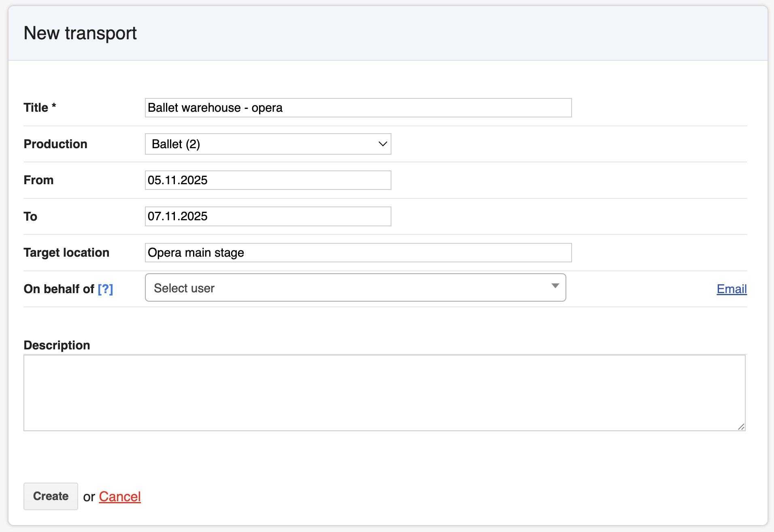
Task: Click the Title input field
Action: coord(358,108)
